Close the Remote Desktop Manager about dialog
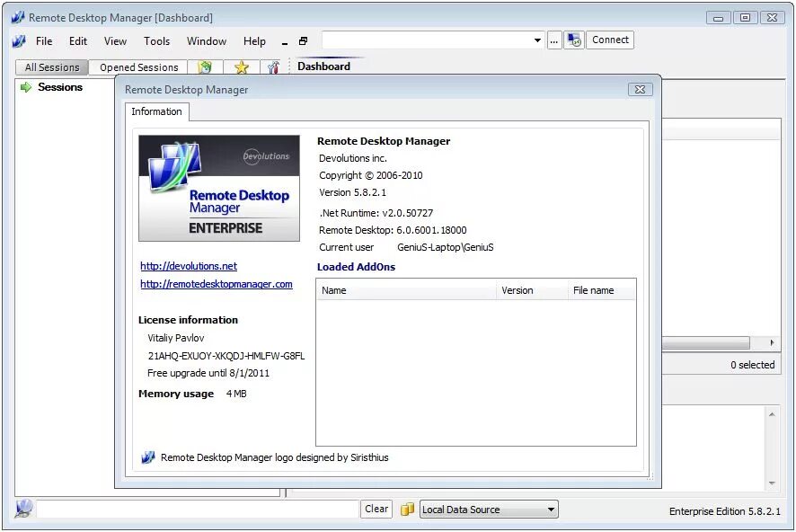The image size is (796, 532). pos(640,89)
